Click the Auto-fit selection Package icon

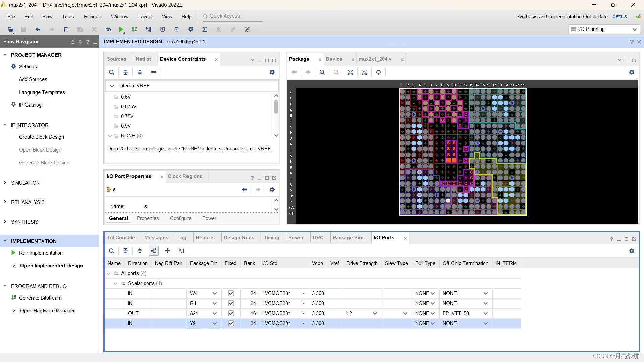[x=365, y=72]
